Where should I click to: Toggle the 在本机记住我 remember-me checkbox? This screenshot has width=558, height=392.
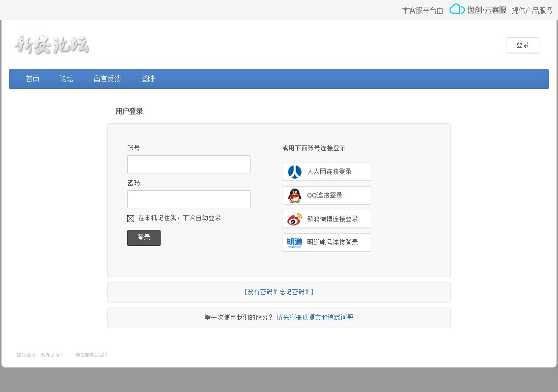point(131,219)
